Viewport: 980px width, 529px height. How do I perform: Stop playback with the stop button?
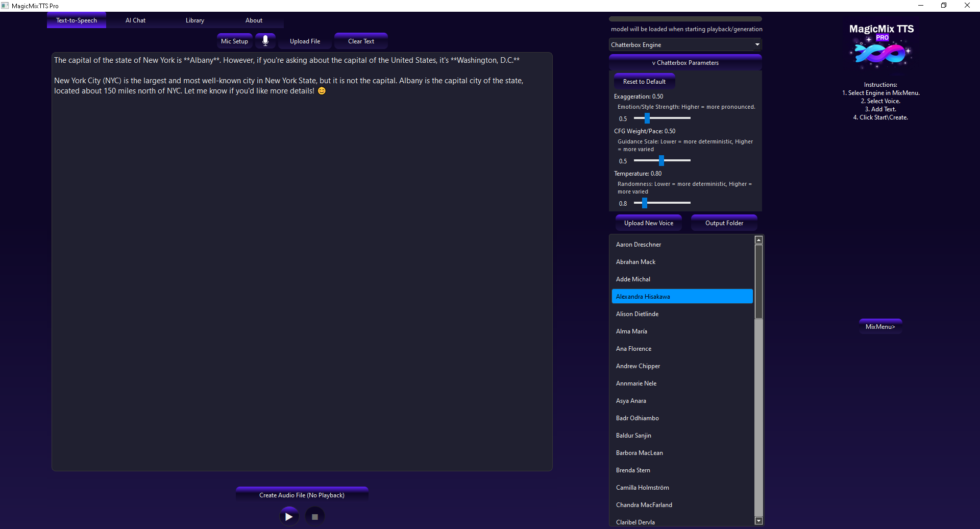tap(315, 516)
